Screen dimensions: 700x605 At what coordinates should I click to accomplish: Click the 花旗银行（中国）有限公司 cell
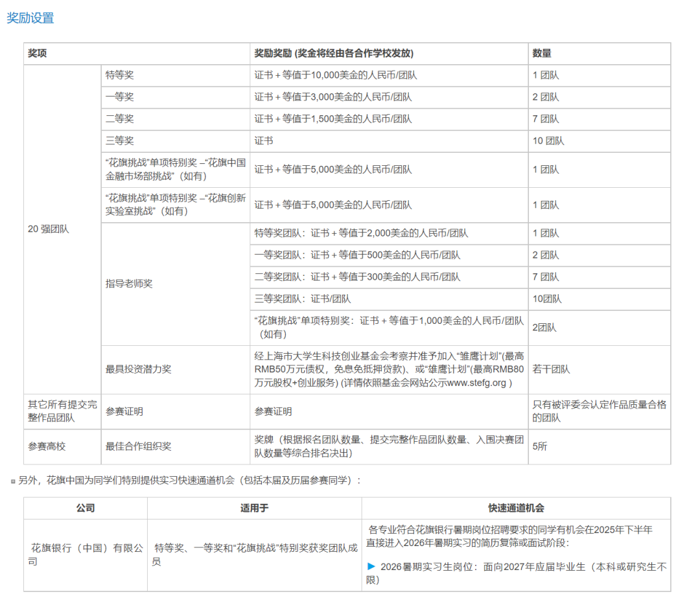pos(86,554)
